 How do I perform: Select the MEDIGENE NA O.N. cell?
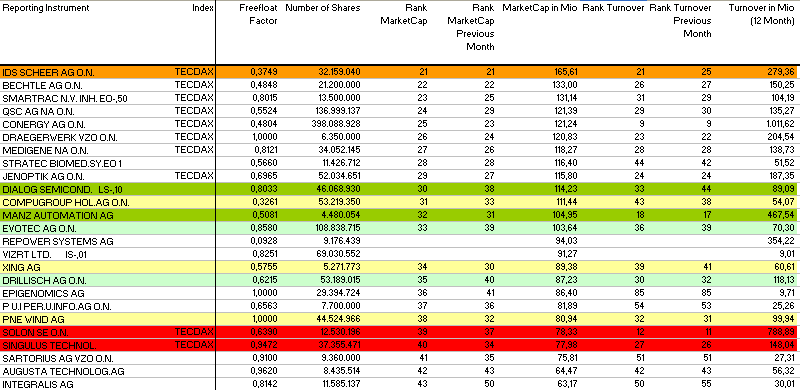(45, 151)
